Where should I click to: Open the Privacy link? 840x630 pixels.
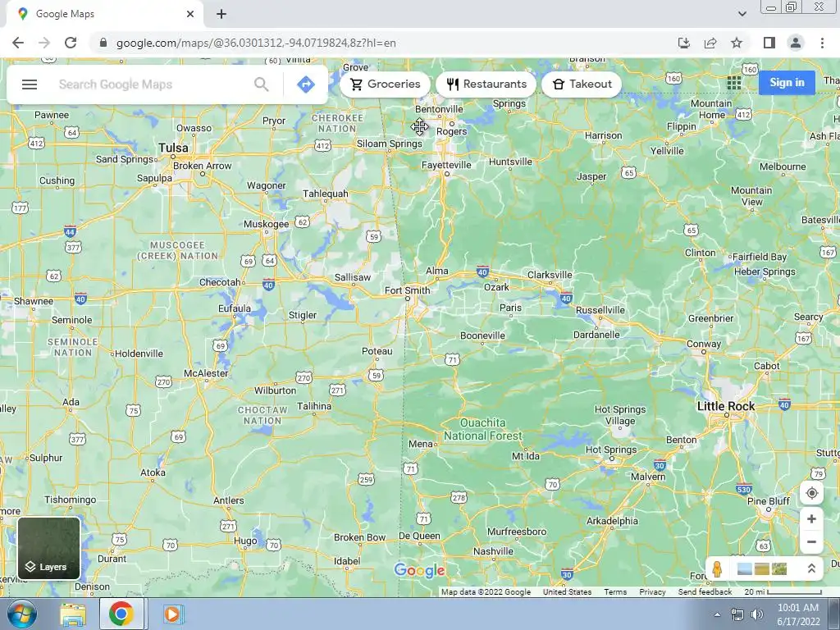(652, 592)
